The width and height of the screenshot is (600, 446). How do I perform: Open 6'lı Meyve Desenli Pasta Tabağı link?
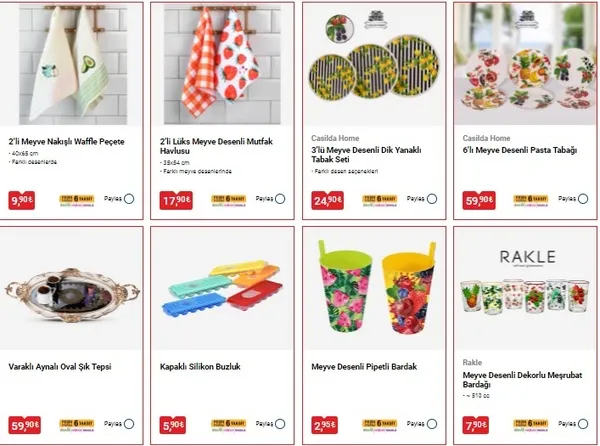click(x=520, y=150)
